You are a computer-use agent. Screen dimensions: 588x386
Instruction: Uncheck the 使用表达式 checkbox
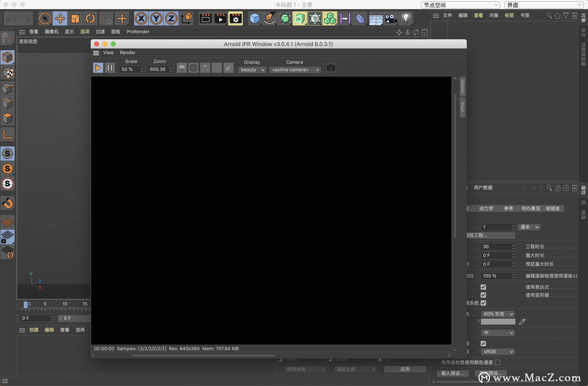[x=484, y=287]
